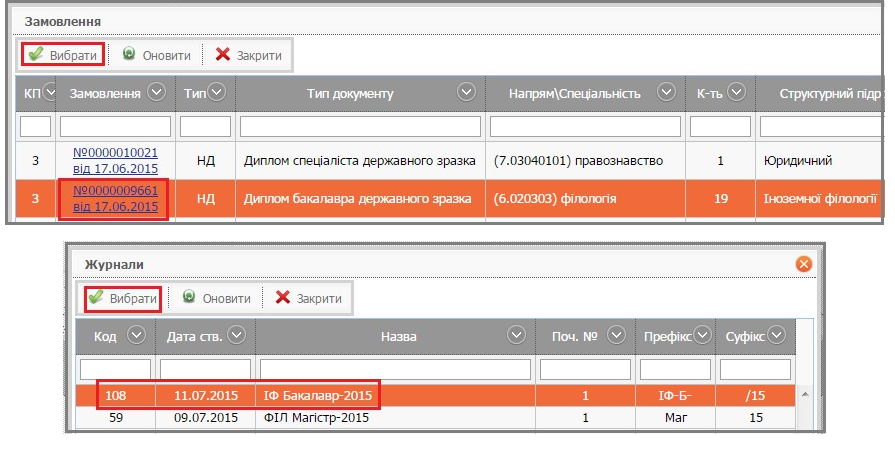Viewport: 895px width, 457px height.
Task: Focus filter field under Структурний підр column
Action: point(821,127)
